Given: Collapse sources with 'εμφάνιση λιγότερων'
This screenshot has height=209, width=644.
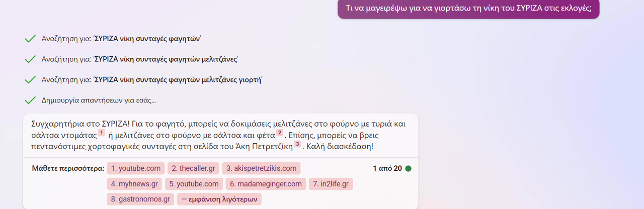Looking at the screenshot, I should [x=219, y=199].
